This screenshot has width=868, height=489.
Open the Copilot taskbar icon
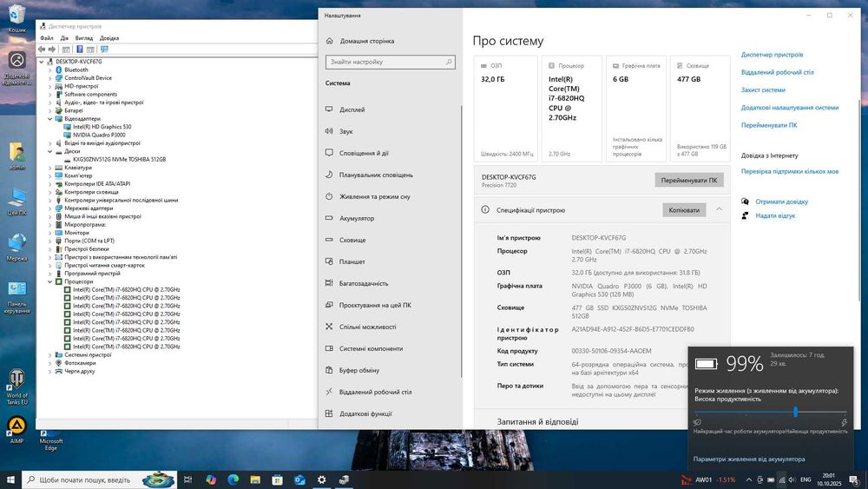pyautogui.click(x=211, y=479)
